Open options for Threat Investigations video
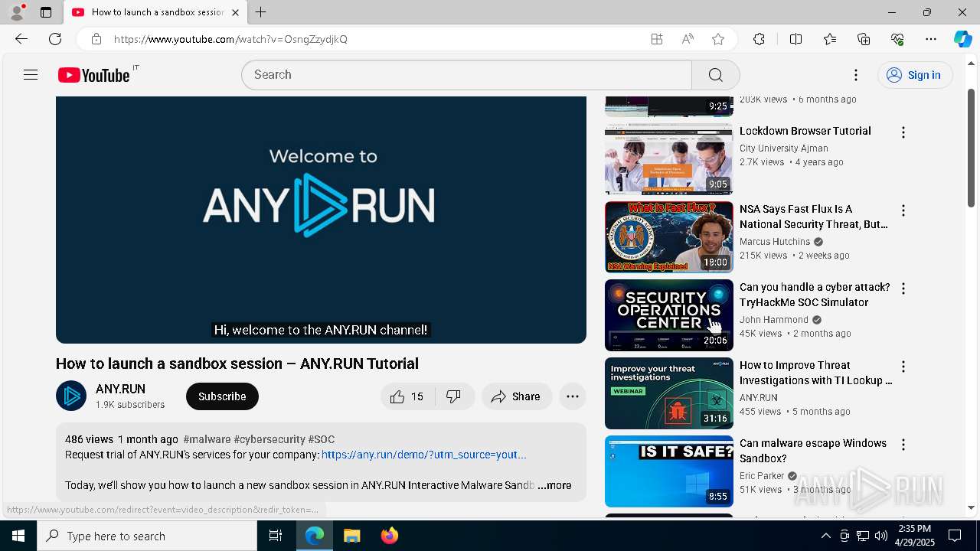This screenshot has height=551, width=980. coord(903,367)
